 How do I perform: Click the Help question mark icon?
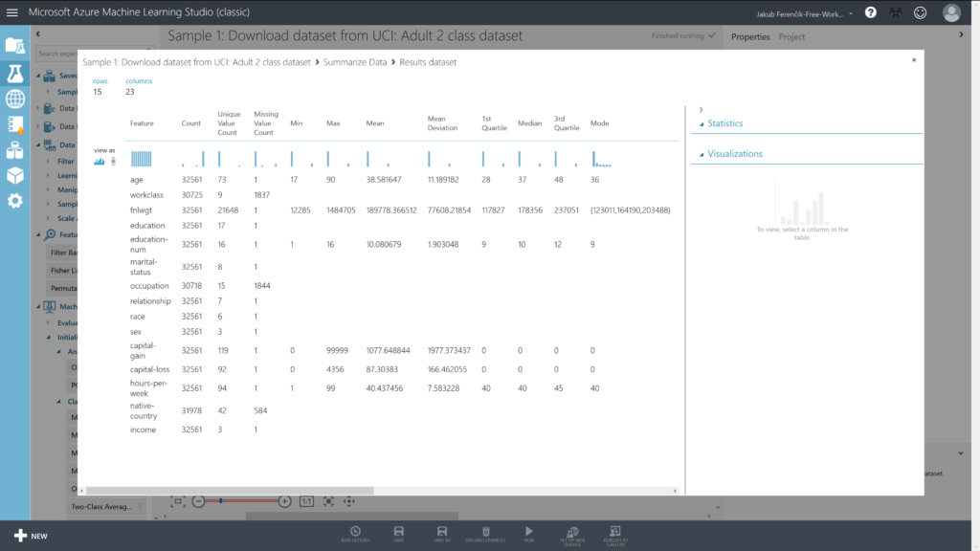point(870,12)
